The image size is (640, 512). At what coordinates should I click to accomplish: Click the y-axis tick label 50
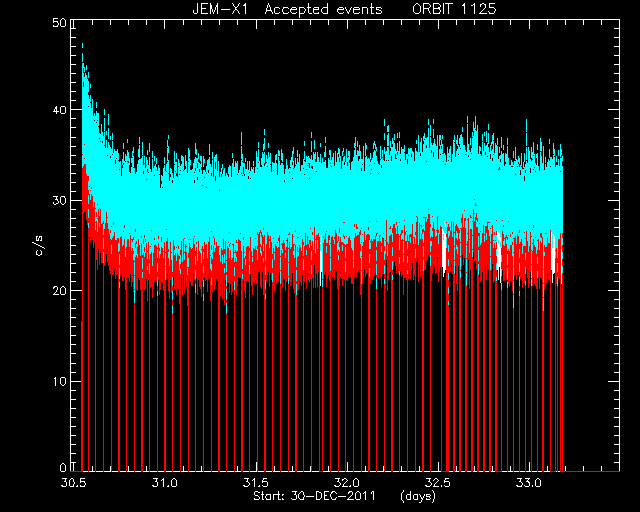tap(60, 23)
